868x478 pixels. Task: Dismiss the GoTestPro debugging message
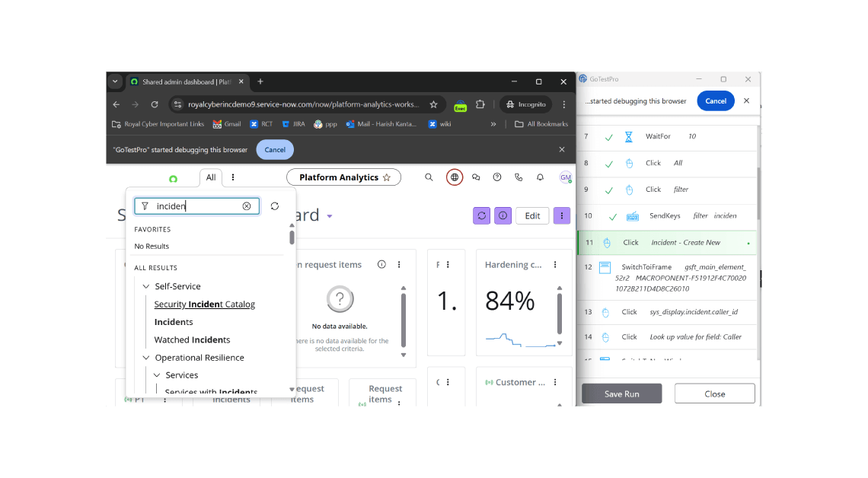point(747,100)
